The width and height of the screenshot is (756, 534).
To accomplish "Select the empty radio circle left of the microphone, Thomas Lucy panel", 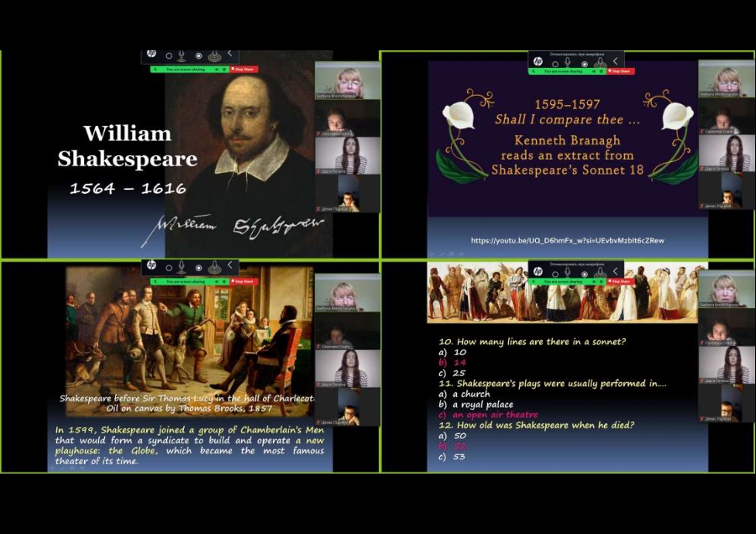I will (x=169, y=268).
